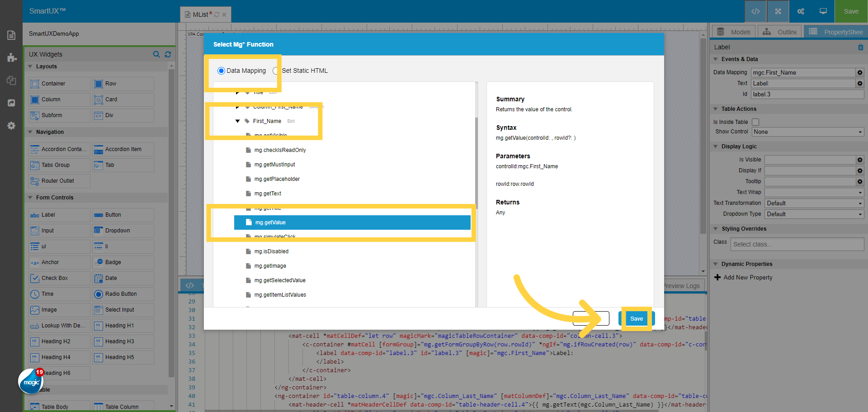Select the Set Static HTML radio button
Viewport: 868px width, 412px height.
pyautogui.click(x=276, y=71)
